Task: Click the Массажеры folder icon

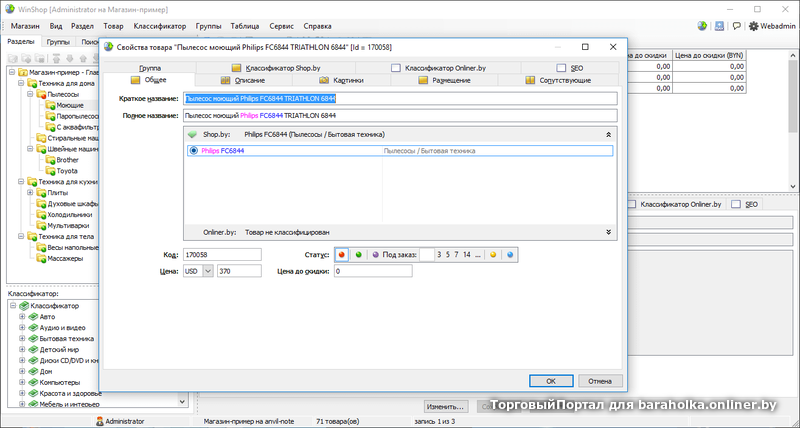Action: click(x=41, y=258)
